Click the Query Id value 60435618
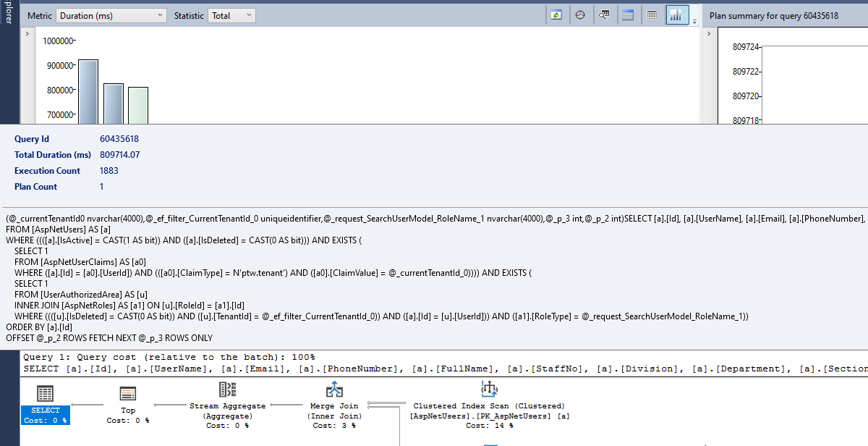 pos(119,139)
